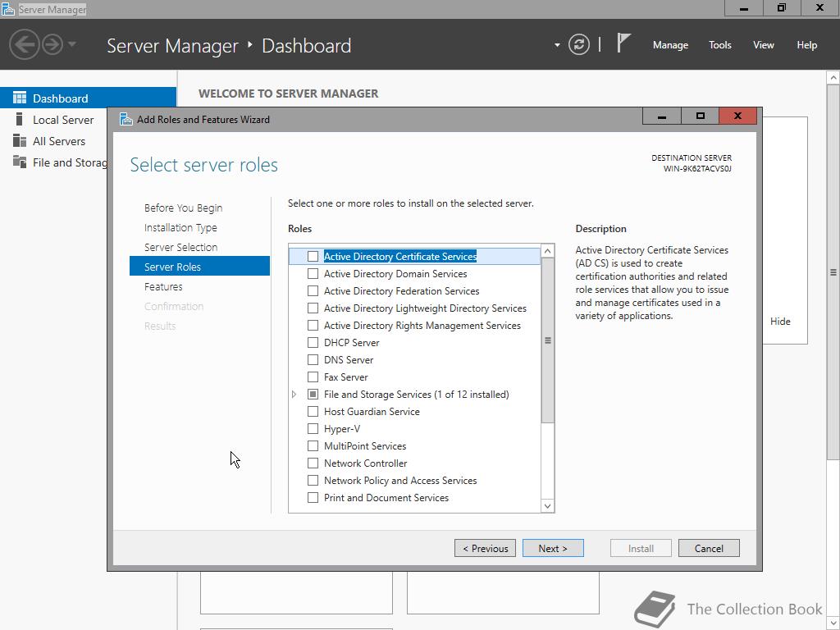Image resolution: width=840 pixels, height=630 pixels.
Task: Open File and Storage Services sidebar item
Action: tap(59, 162)
